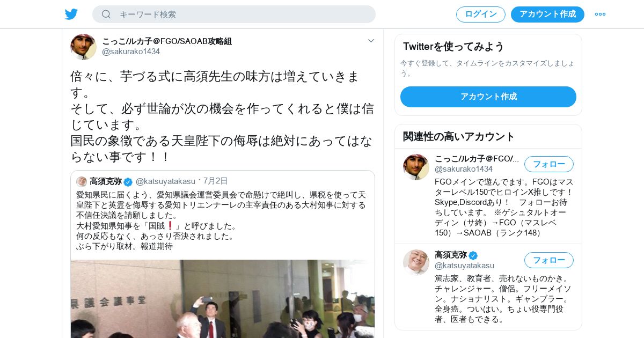The width and height of the screenshot is (644, 338).
Task: Click the Twitter bird logo
Action: [x=71, y=14]
